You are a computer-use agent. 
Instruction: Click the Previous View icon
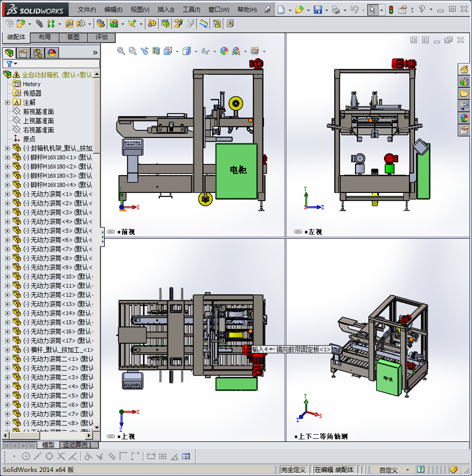[144, 51]
